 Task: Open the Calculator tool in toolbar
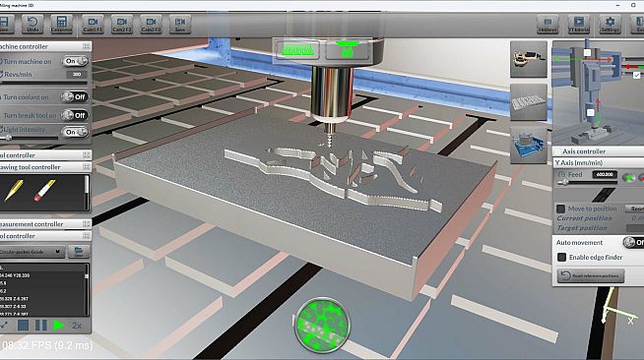coord(61,25)
